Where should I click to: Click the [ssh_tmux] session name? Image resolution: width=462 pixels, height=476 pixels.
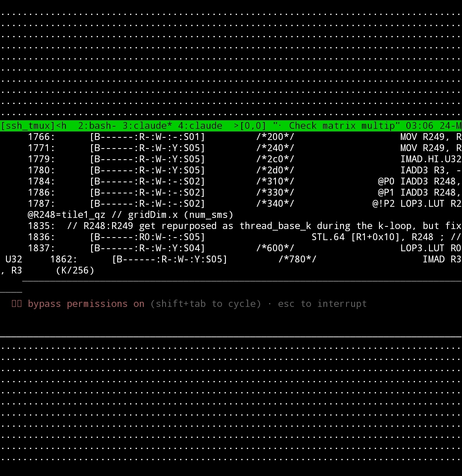coord(28,126)
